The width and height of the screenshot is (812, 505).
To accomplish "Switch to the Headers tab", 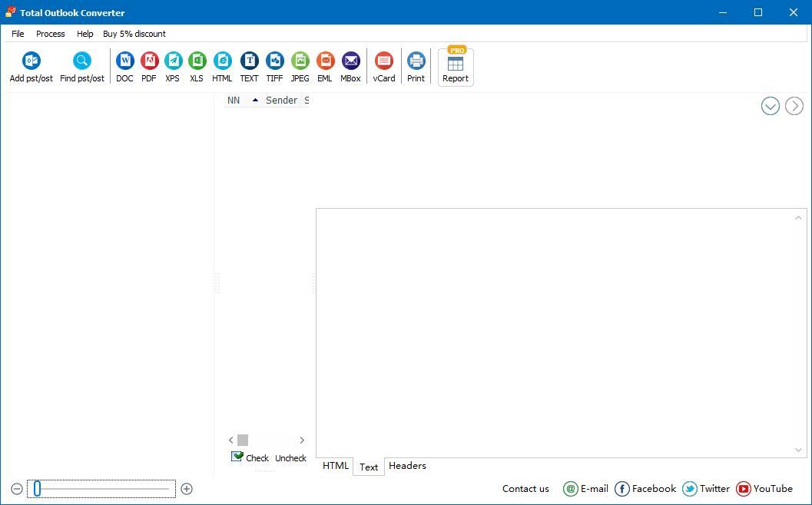I will coord(407,466).
